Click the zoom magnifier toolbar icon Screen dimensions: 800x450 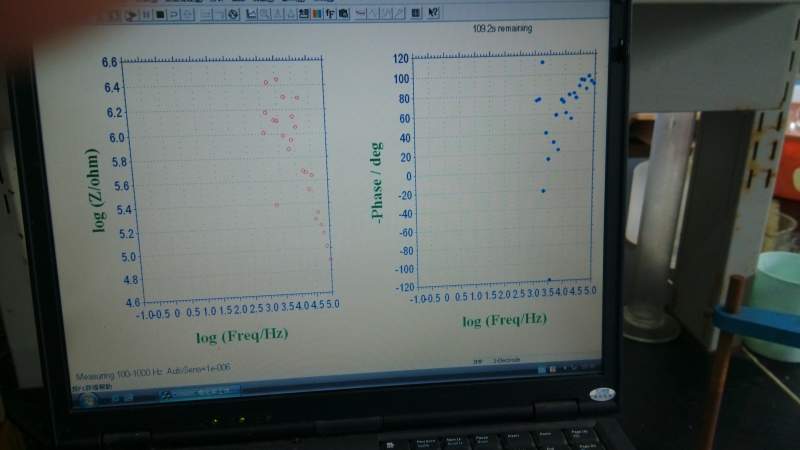coord(265,14)
